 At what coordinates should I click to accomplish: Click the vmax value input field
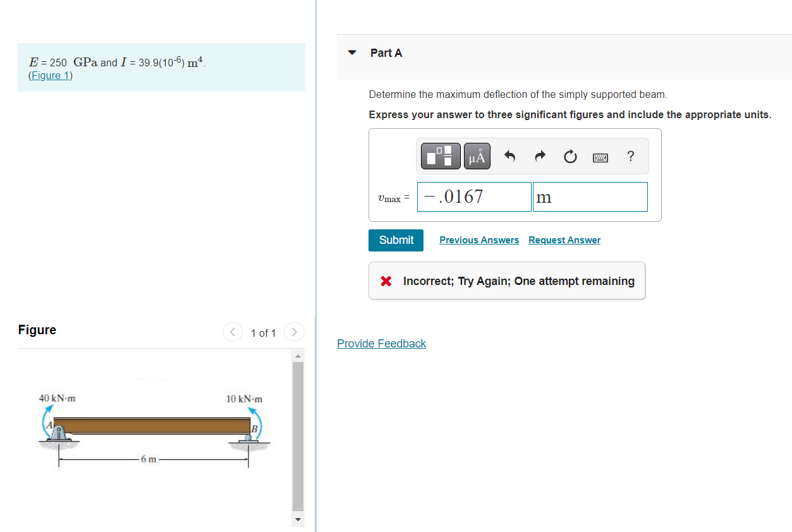474,196
